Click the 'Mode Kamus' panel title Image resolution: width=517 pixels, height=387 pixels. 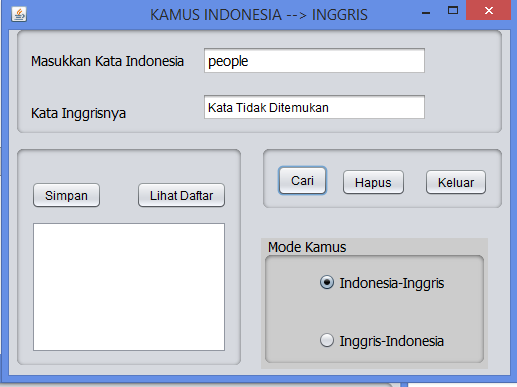click(307, 247)
